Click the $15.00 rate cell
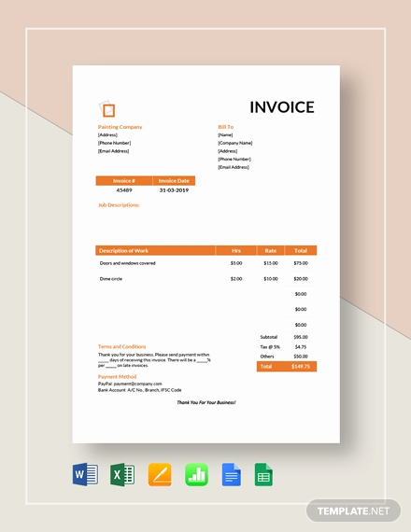411x532 pixels. click(271, 263)
